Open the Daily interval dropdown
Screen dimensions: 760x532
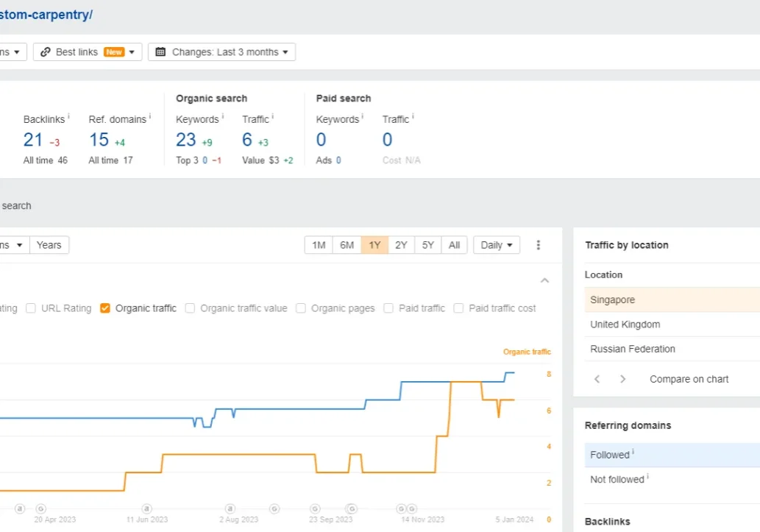click(x=497, y=245)
